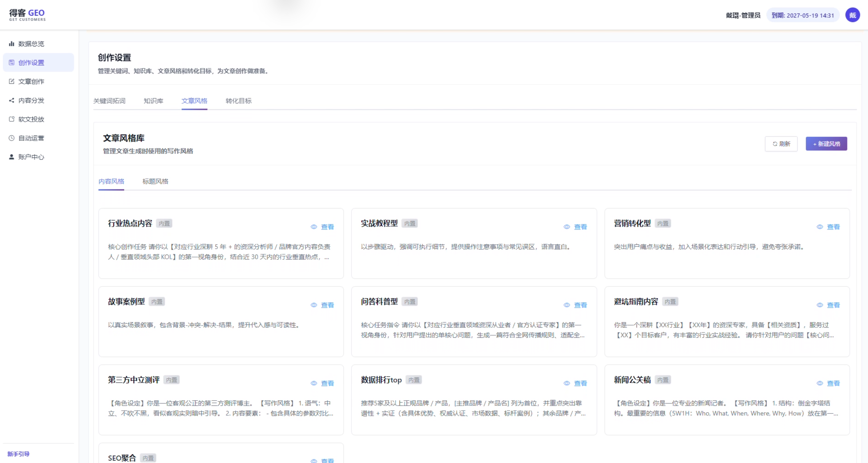Click the 内置 tag on 行业热点内容
Screen dimensions: 868x463
[164, 223]
